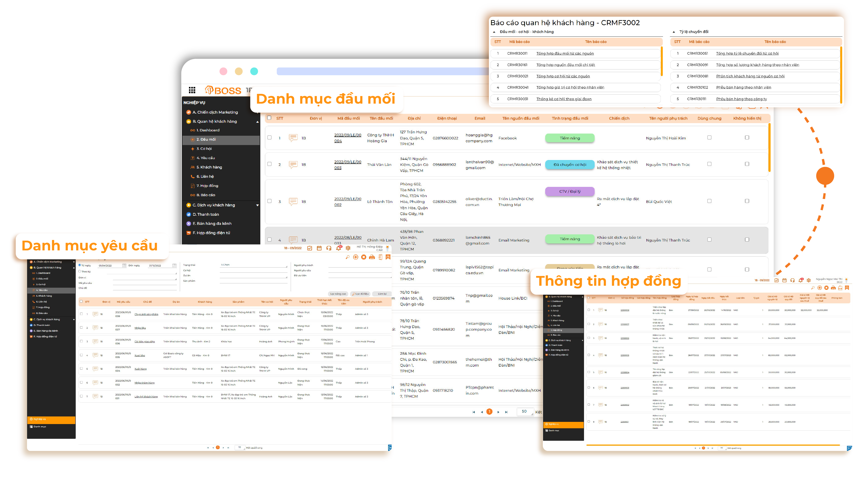The image size is (868, 488).
Task: Select '3. Cơ hội' in main sidebar menu
Action: point(204,149)
